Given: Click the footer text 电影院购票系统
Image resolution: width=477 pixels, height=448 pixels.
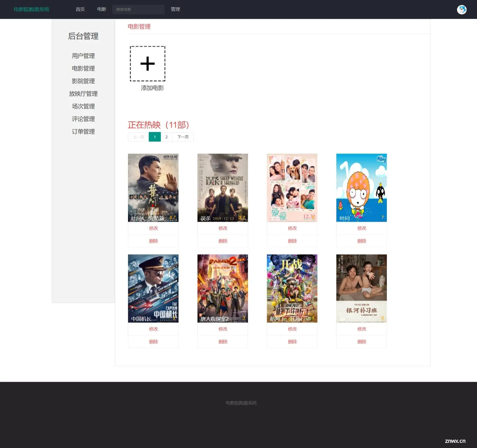Looking at the screenshot, I should [241, 403].
